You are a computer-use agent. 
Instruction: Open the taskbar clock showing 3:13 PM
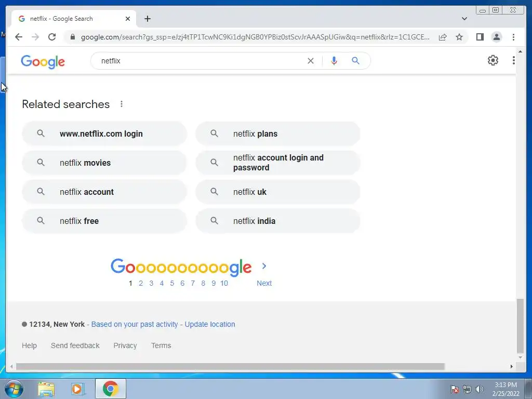coord(506,389)
